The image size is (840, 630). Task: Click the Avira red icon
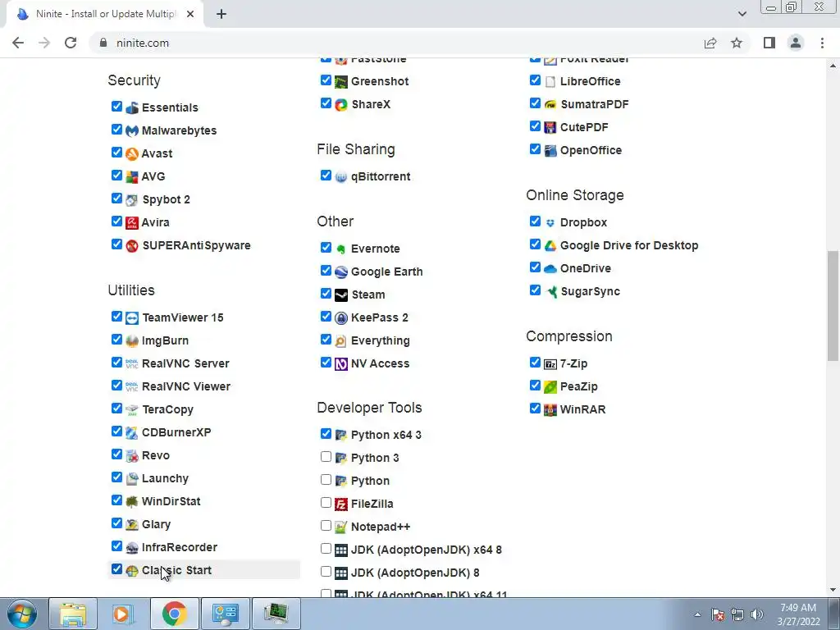pyautogui.click(x=132, y=222)
